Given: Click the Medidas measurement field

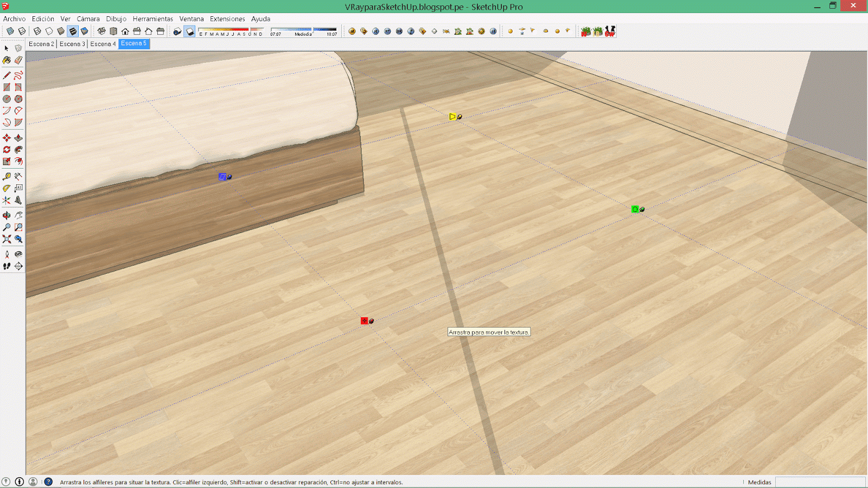Looking at the screenshot, I should (819, 482).
